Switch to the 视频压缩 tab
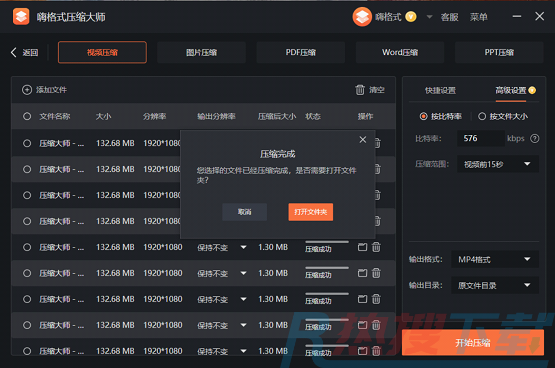This screenshot has height=368, width=555. coord(102,52)
